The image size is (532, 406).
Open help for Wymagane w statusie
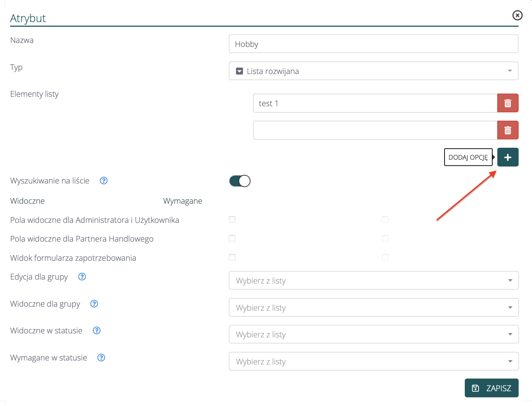point(101,358)
